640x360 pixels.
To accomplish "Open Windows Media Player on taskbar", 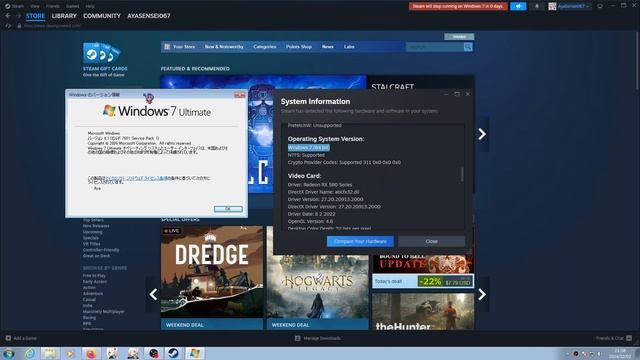I will pyautogui.click(x=70, y=353).
